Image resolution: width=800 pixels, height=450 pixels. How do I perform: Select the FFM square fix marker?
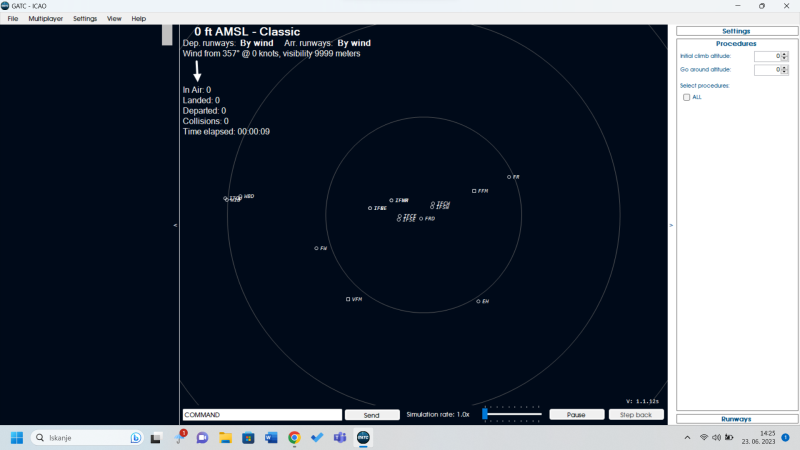pos(474,191)
